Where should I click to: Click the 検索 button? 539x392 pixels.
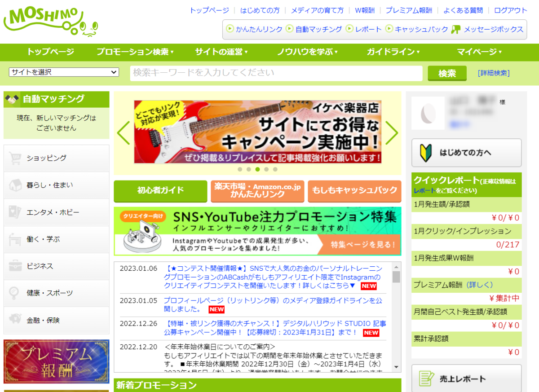click(447, 73)
